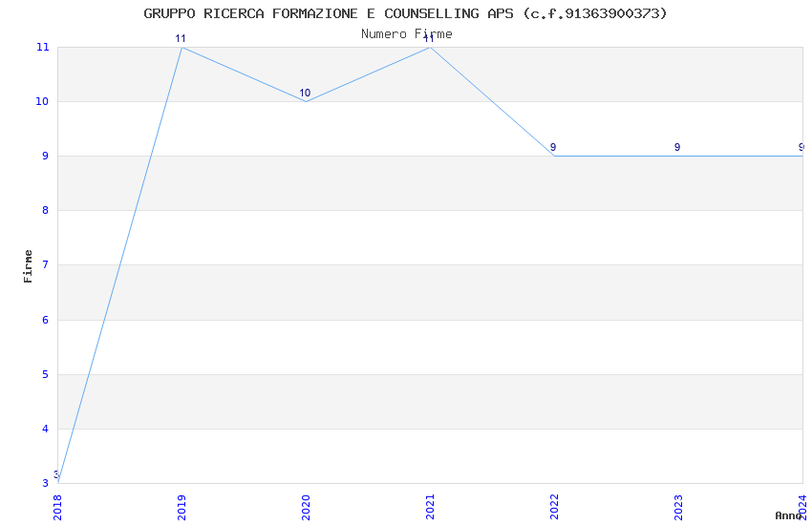Click the 2018 x-axis year label
This screenshot has width=812, height=525.
coord(57,508)
